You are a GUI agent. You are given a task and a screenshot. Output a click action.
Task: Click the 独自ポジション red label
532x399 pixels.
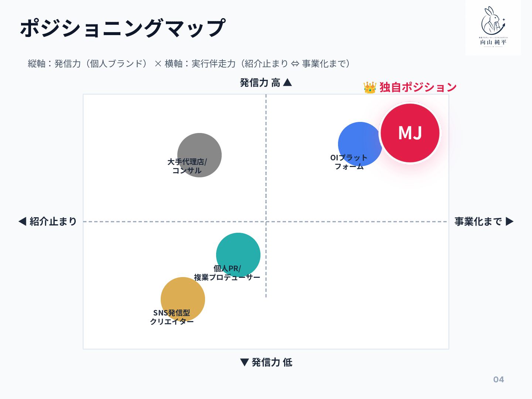point(418,87)
